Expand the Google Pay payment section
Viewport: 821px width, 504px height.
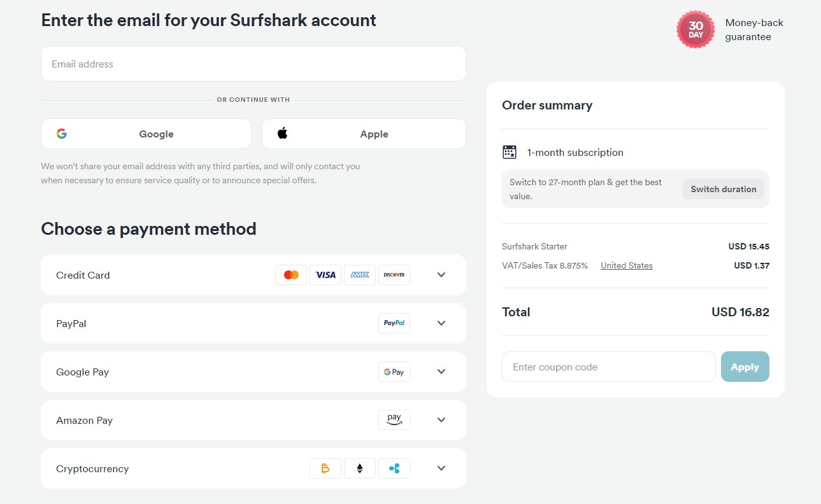441,372
